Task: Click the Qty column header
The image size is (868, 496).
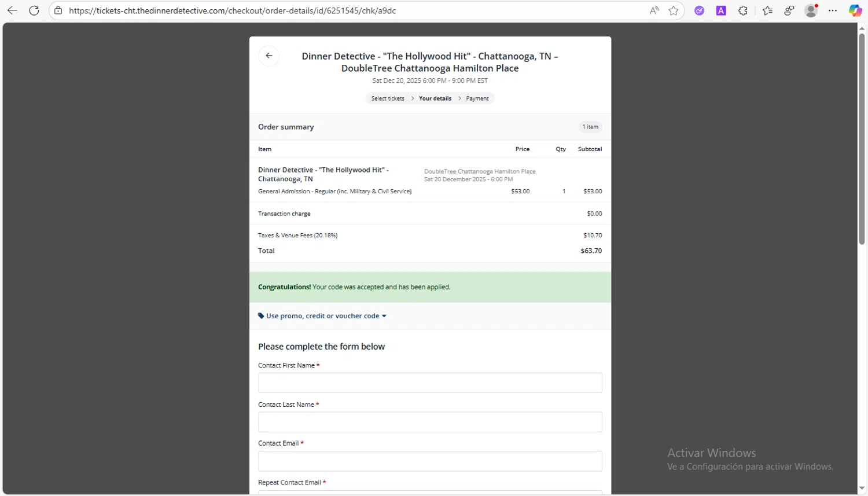Action: click(561, 149)
